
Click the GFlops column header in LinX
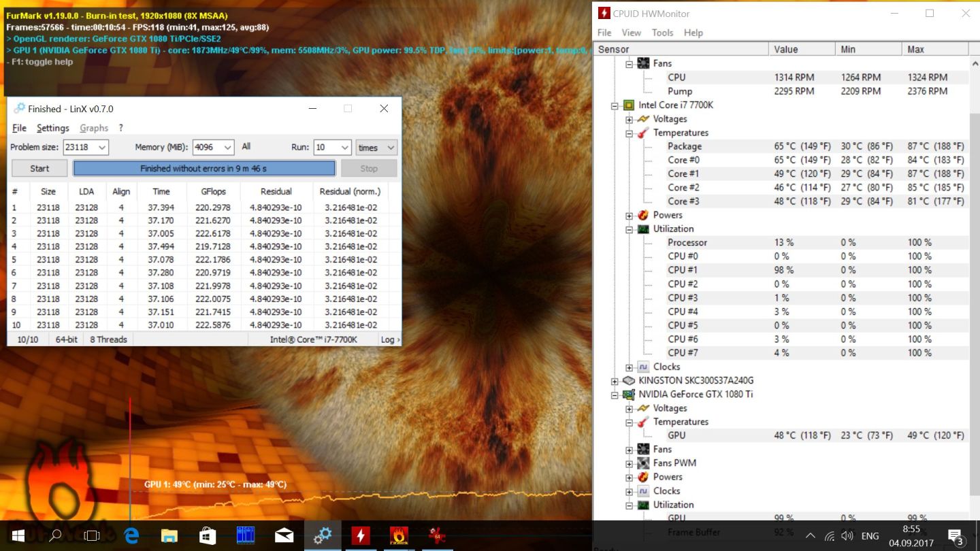click(214, 192)
